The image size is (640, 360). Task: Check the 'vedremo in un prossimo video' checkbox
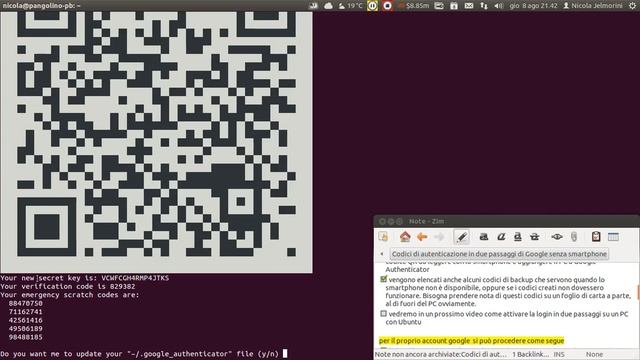click(x=383, y=314)
